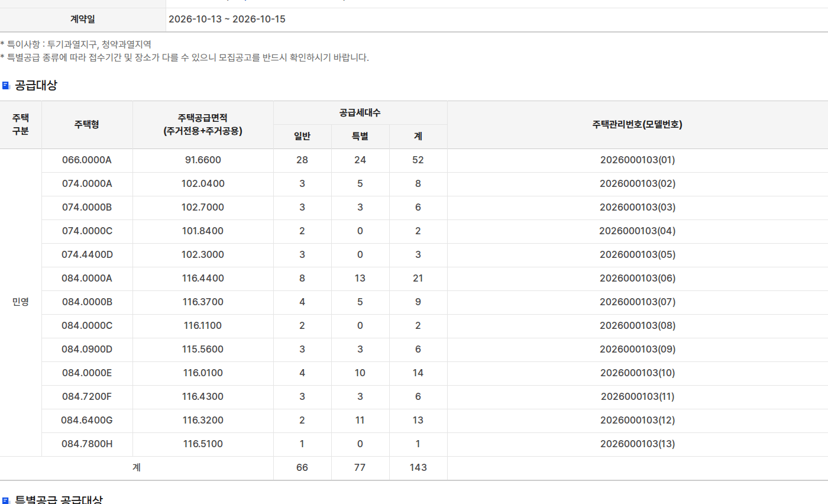Click the 공급대상 section heading text

coord(36,86)
